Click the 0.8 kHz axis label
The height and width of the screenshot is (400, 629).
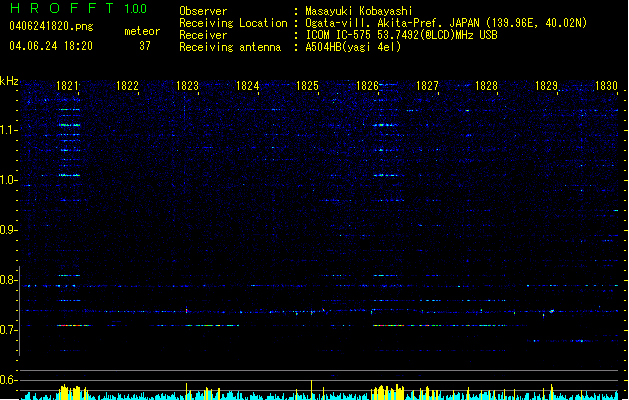click(x=9, y=280)
